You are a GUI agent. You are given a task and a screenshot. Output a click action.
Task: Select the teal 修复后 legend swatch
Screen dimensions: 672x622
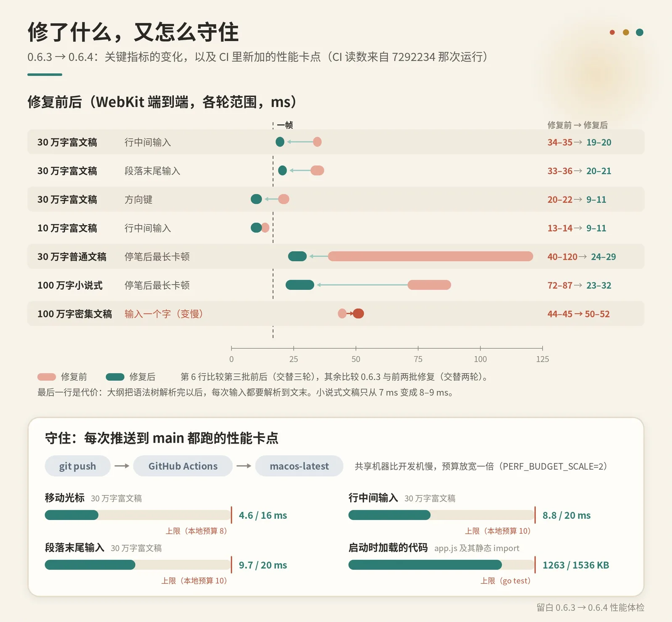coord(115,377)
